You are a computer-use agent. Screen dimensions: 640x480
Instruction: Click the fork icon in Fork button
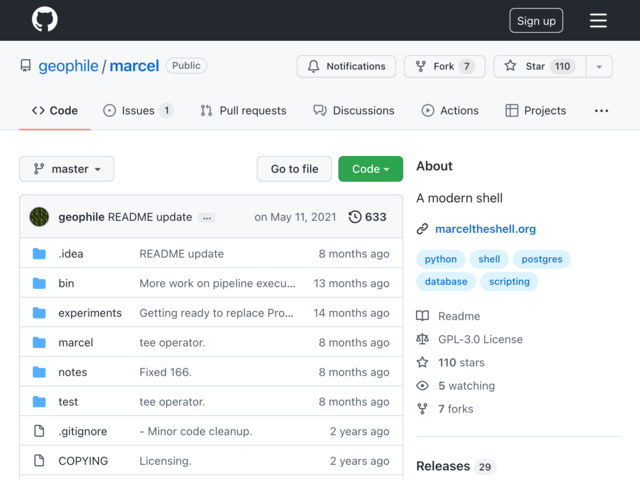coord(420,66)
